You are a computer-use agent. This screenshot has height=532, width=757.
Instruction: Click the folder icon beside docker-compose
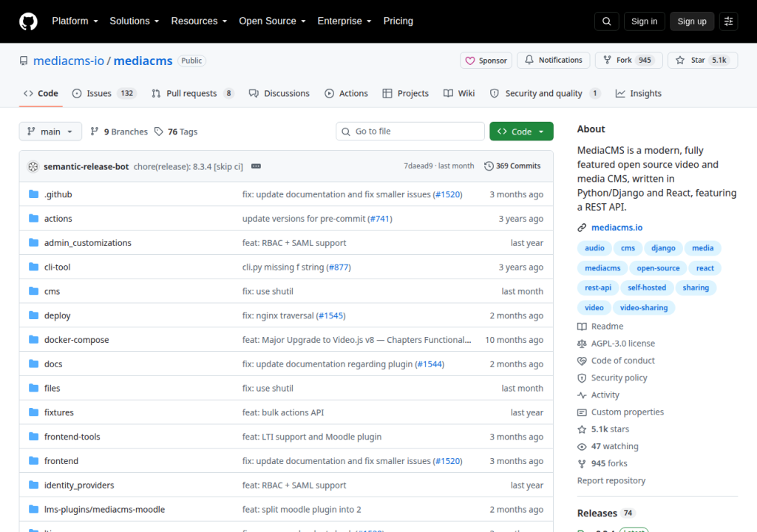tap(33, 339)
